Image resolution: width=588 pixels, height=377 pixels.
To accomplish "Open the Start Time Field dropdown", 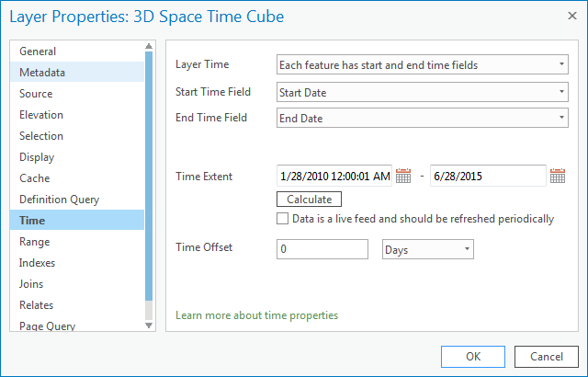I will [x=422, y=92].
